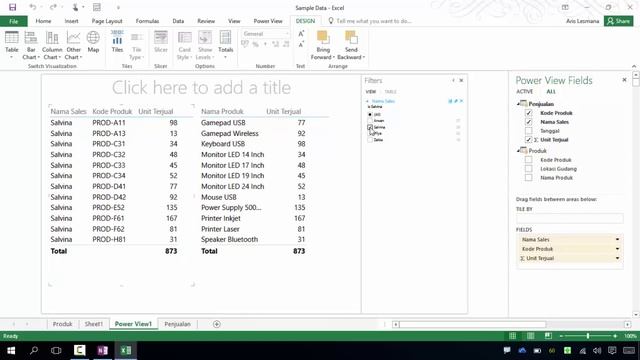Viewport: 640px width, 360px height.
Task: Add a new sheet with plus button
Action: click(217, 324)
